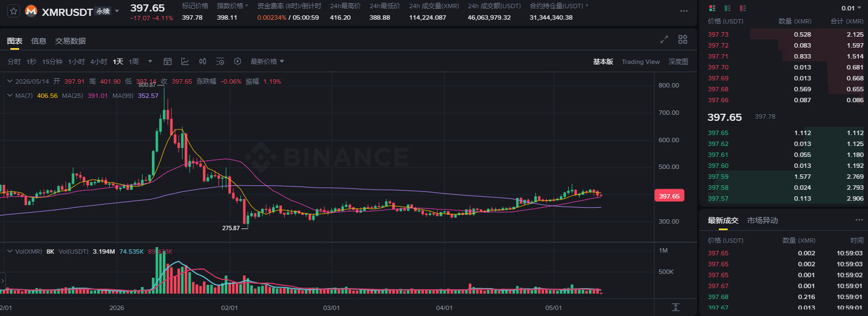Click the 永续 perpetual contract badge
Viewport: 868px width, 316px height.
point(103,11)
